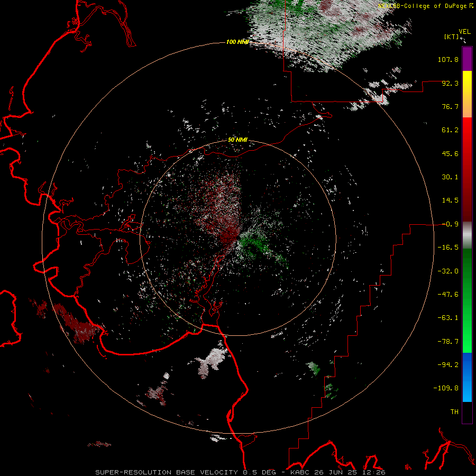Click the 14.5 value on velocity scale
This screenshot has width=476, height=476.
(450, 200)
